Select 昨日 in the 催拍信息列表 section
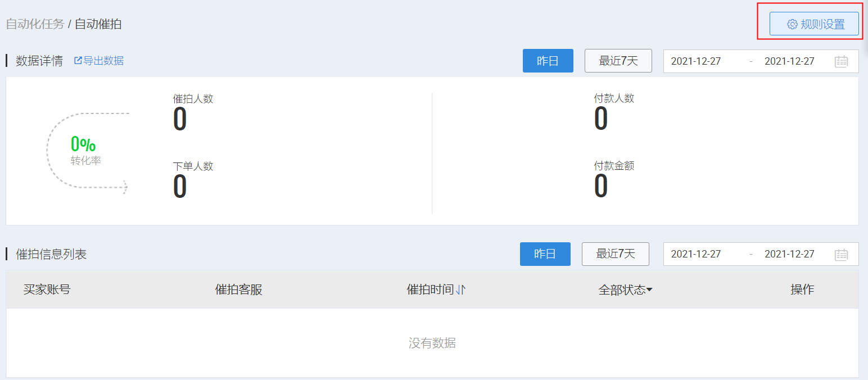Screen dimensions: 868x380 pos(545,254)
